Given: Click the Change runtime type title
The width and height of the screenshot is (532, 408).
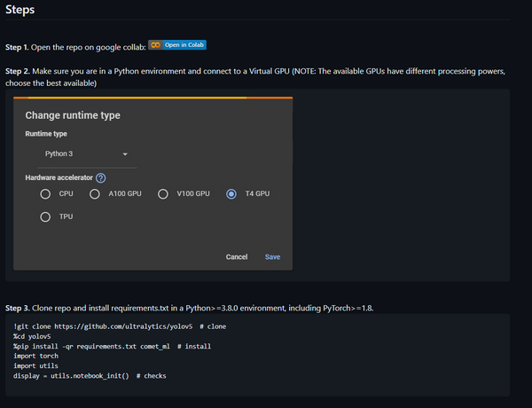Looking at the screenshot, I should coord(73,115).
